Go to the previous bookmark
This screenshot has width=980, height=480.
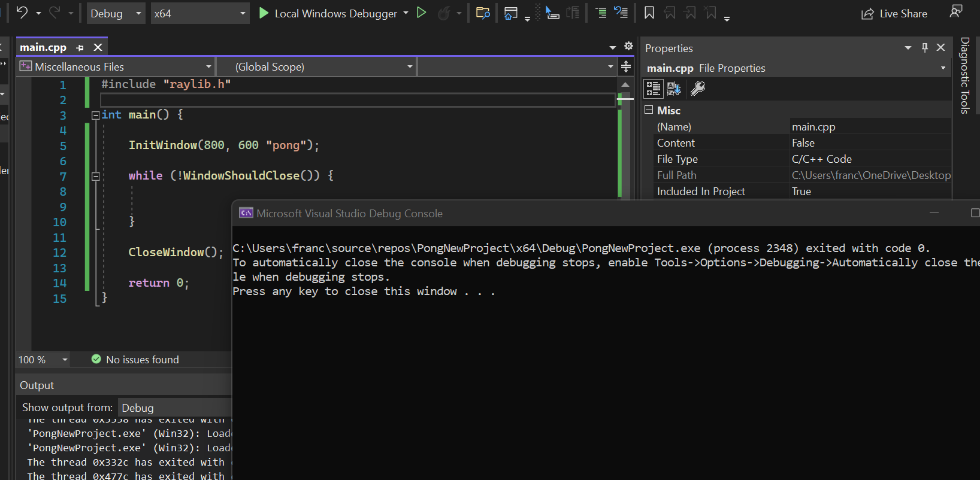(670, 13)
